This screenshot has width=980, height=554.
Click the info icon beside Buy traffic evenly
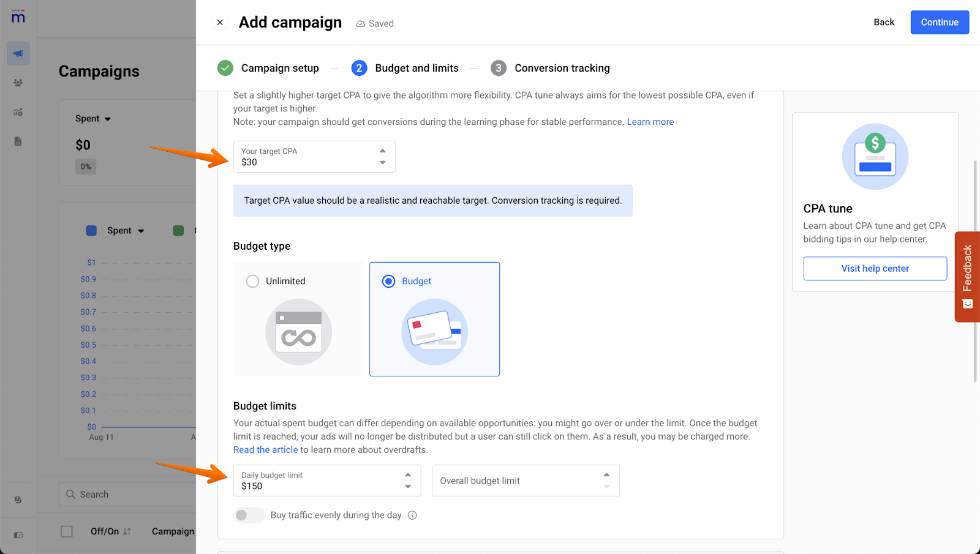413,515
